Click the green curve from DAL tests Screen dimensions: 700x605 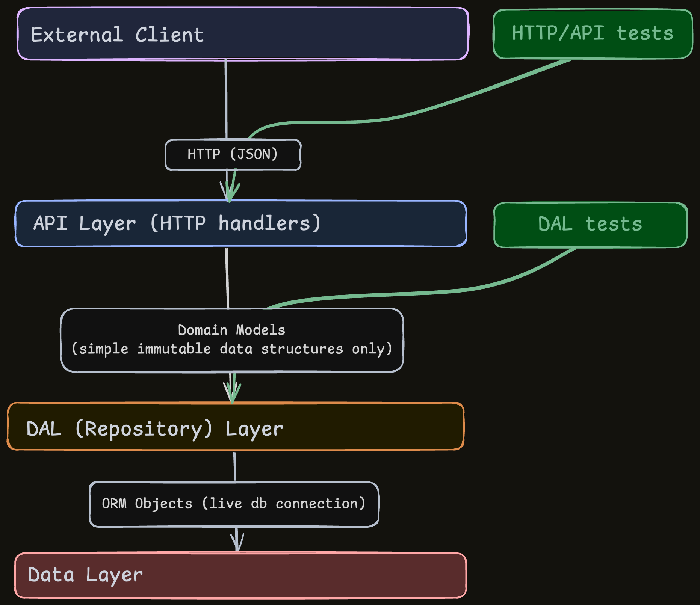[x=451, y=292]
